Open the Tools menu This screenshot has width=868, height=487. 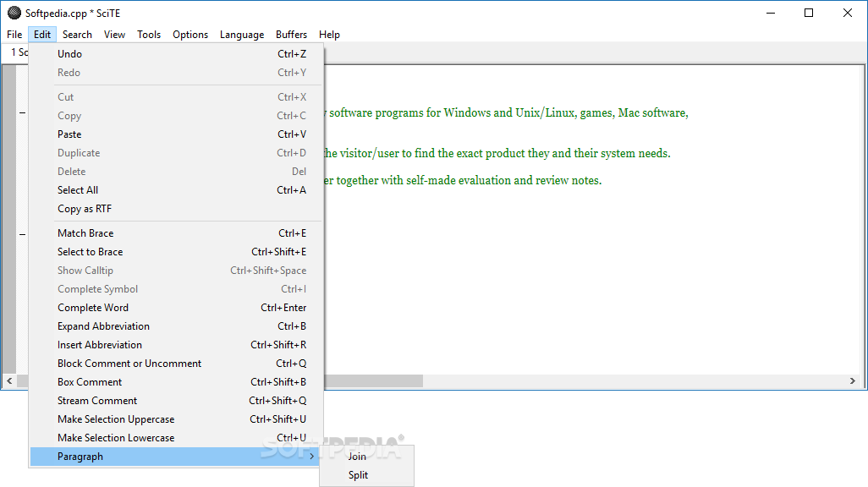coord(149,35)
